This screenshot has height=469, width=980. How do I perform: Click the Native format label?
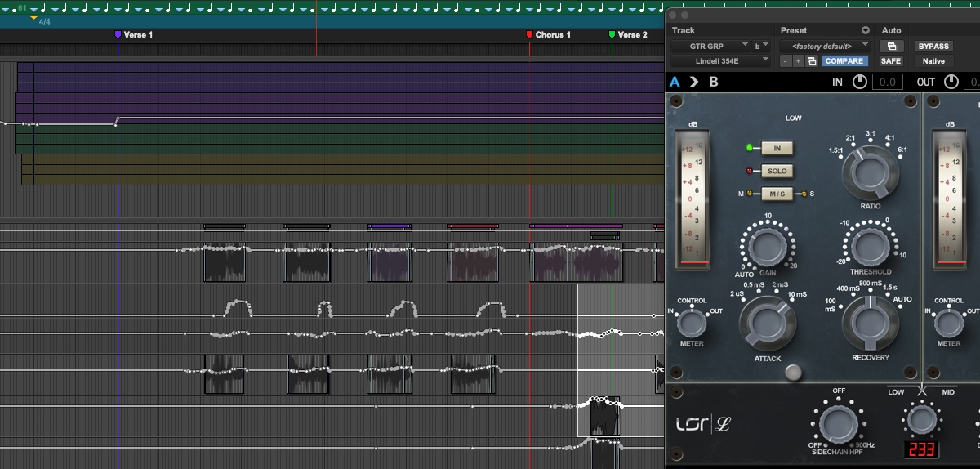pyautogui.click(x=933, y=61)
